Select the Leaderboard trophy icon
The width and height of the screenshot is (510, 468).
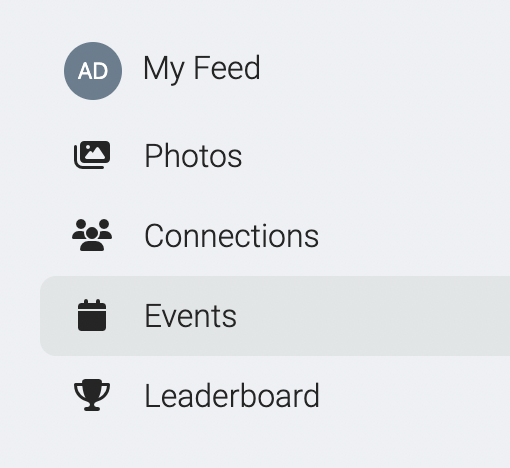click(x=92, y=395)
